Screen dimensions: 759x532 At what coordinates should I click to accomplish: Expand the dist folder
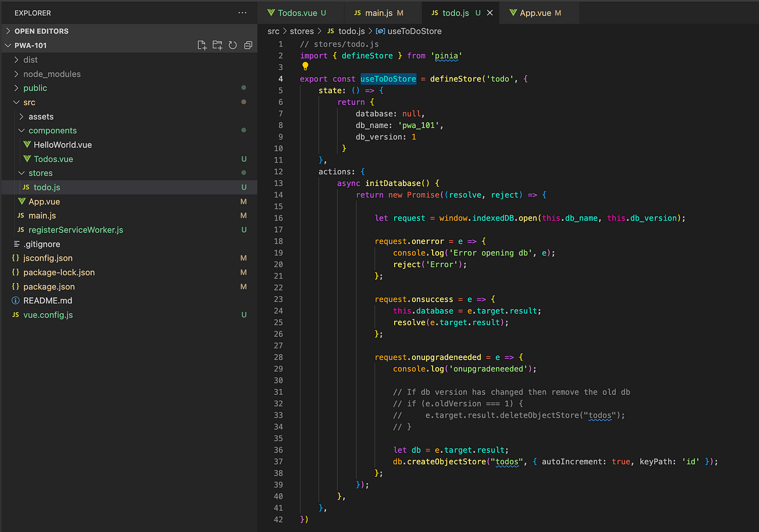(30, 60)
